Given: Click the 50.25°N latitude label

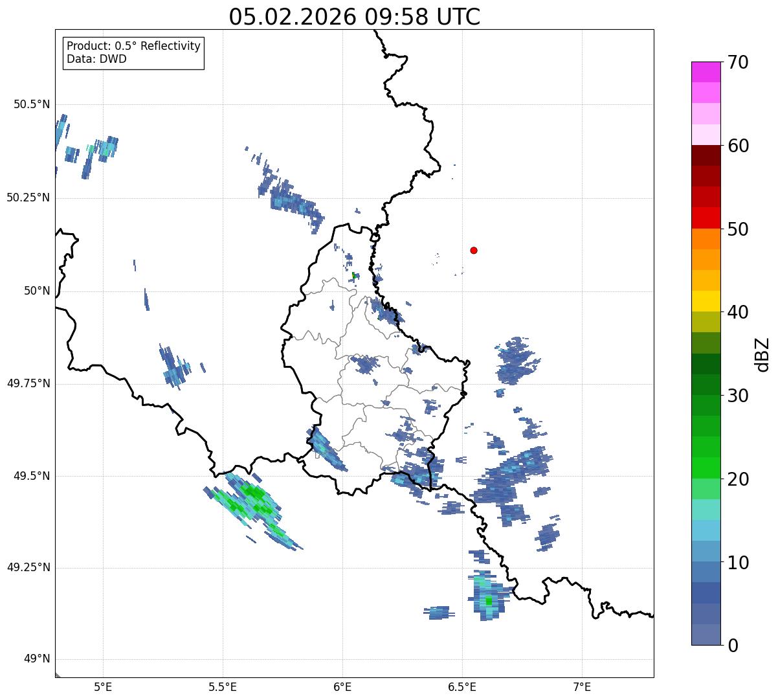Looking at the screenshot, I should click(28, 198).
